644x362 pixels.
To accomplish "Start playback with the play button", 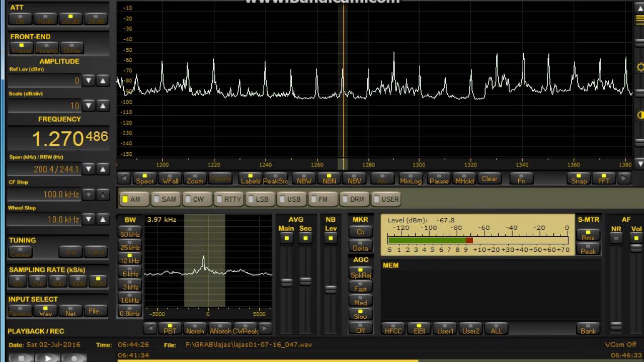I will coord(49,358).
